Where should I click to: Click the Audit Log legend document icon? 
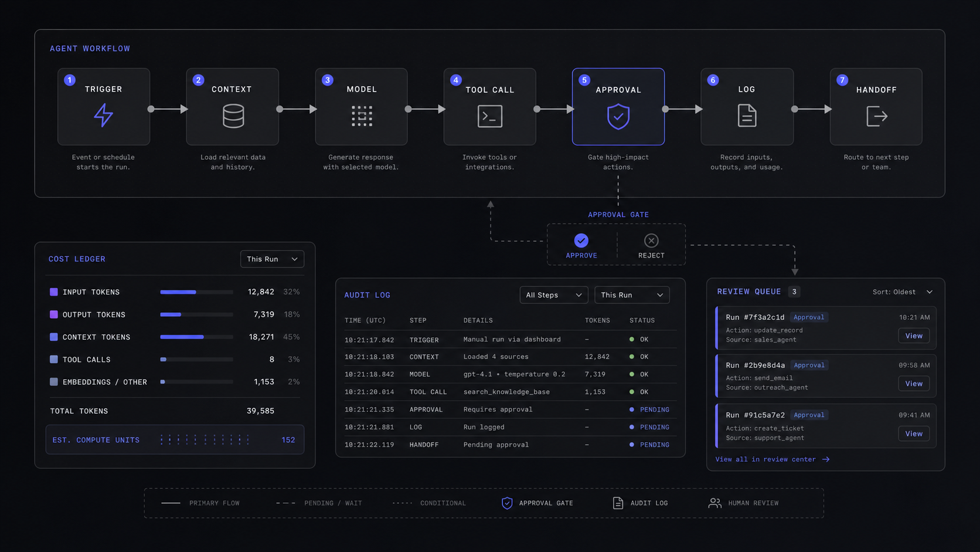pos(618,503)
